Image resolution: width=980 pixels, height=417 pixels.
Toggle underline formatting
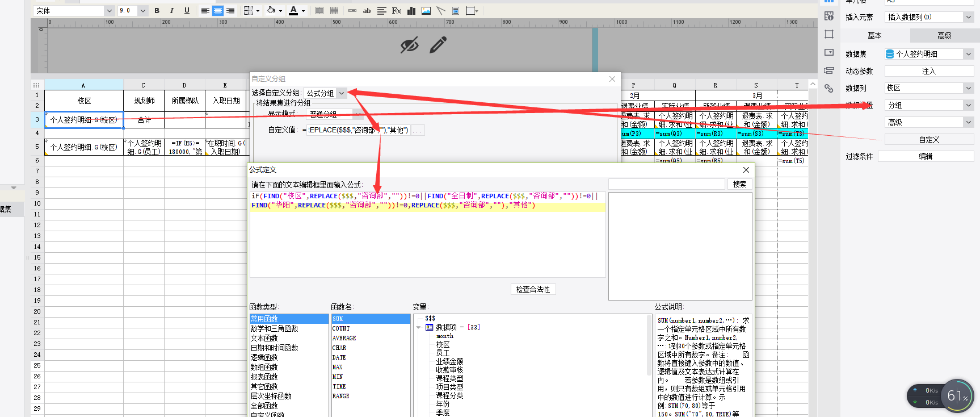tap(187, 11)
